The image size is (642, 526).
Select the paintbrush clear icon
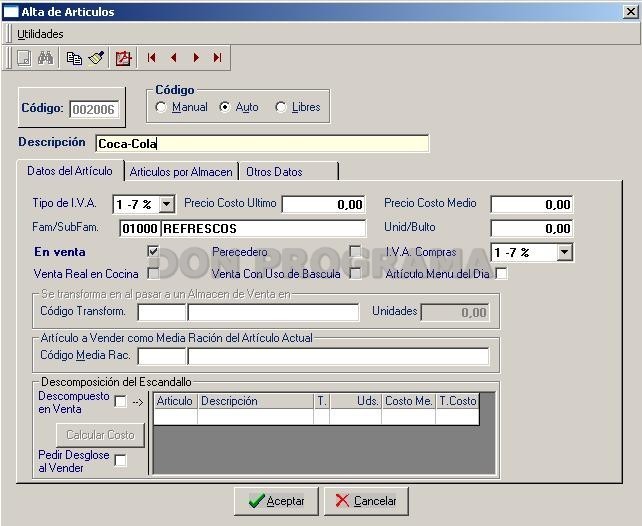[x=96, y=58]
